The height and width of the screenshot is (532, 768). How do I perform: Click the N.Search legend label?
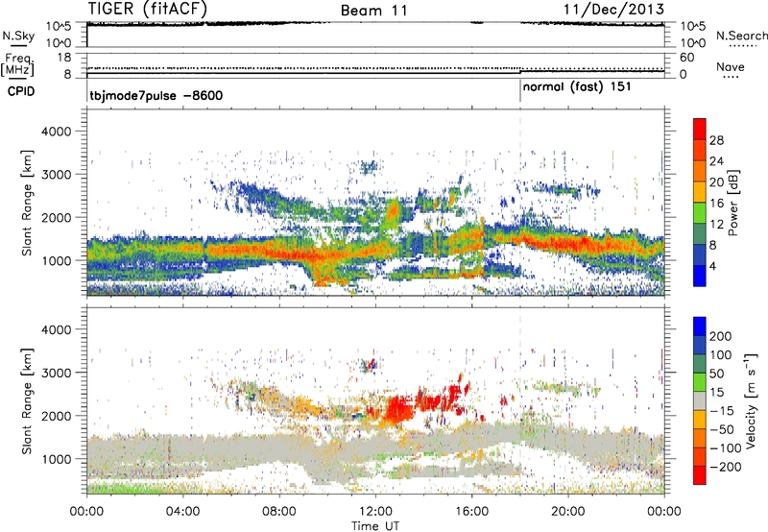tap(741, 36)
